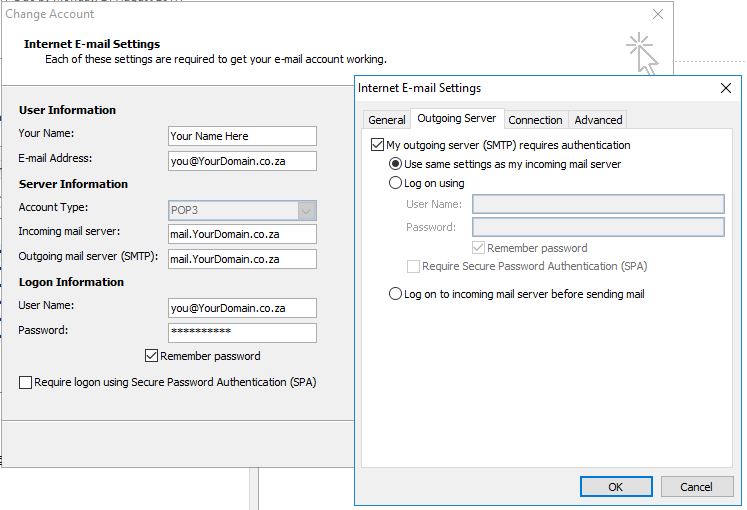
Task: Click the Logon Password field
Action: [x=242, y=333]
